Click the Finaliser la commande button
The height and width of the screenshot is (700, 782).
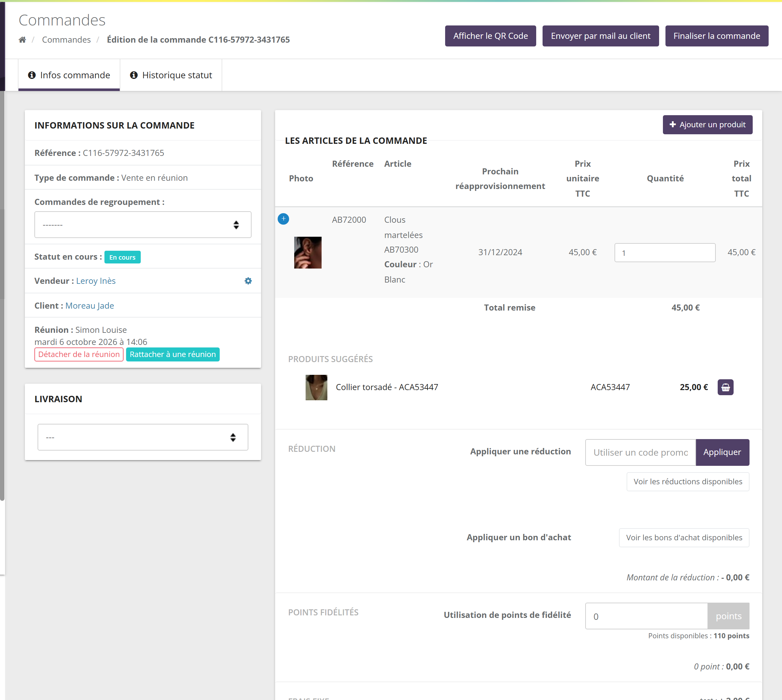[717, 36]
